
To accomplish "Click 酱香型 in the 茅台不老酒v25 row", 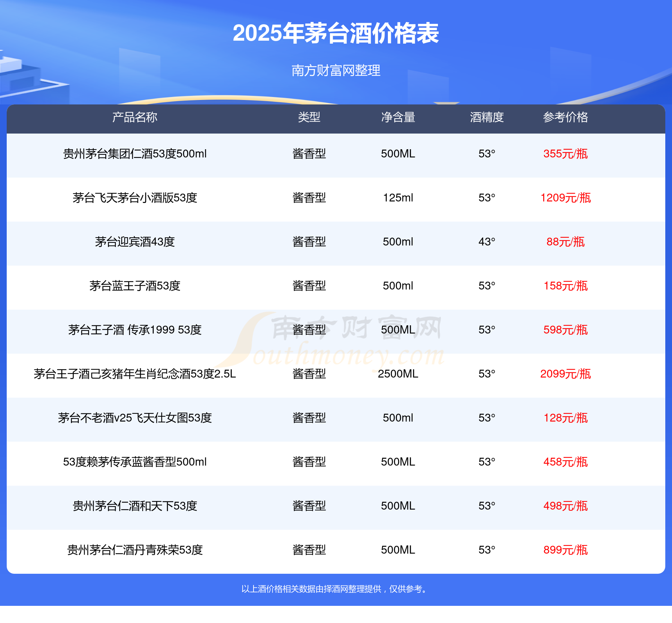I will click(x=309, y=418).
